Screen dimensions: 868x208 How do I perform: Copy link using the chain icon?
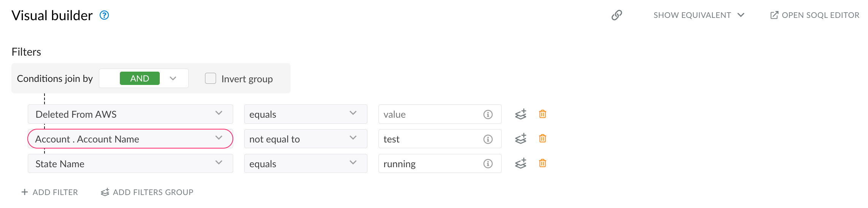(x=617, y=15)
